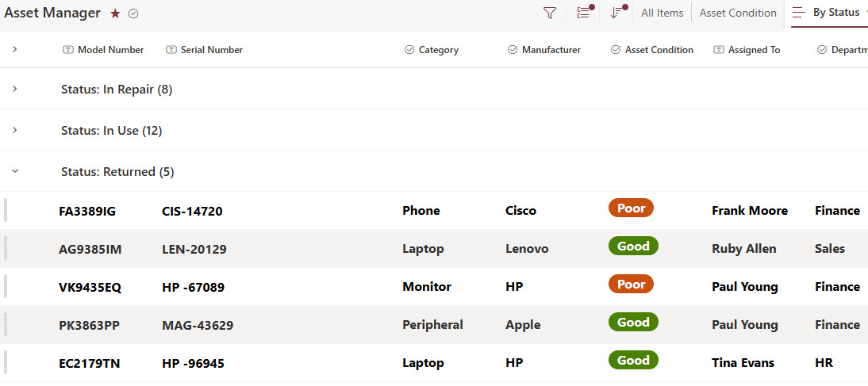Expand the Status: In Repair group
Image resolution: width=868 pixels, height=386 pixels.
[15, 89]
